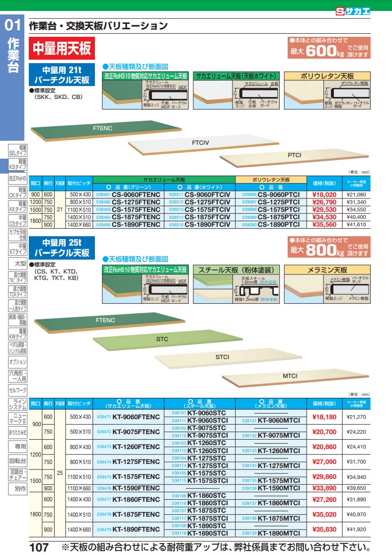Open the 折りたたみ side tab
Viewport: 392px width, 555px height.
point(18,432)
